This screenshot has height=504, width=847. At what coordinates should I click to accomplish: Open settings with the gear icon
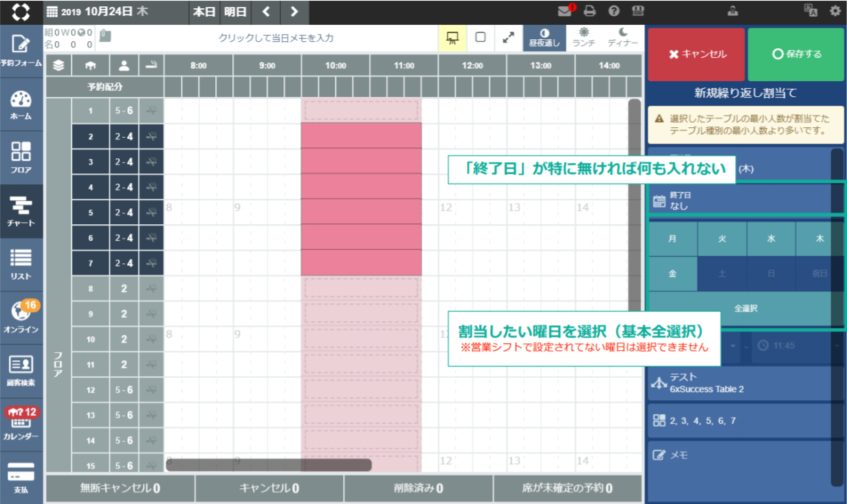(835, 11)
